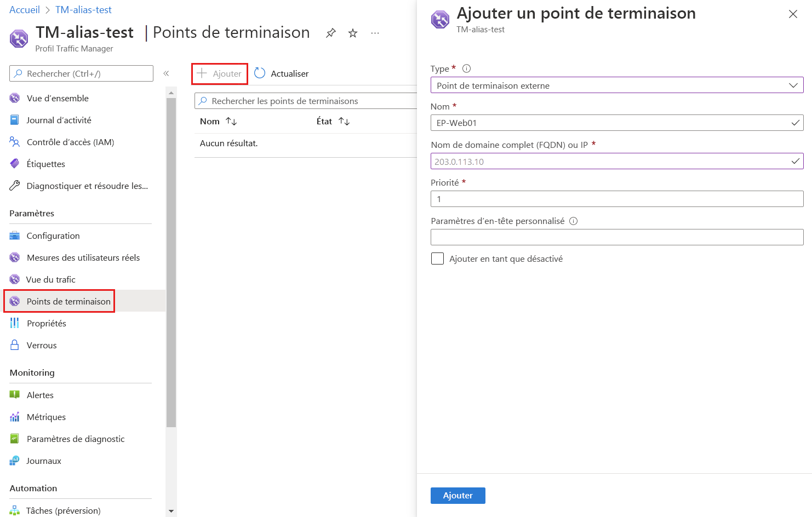Viewport: 812px width, 517px height.
Task: Open the more options ellipsis menu
Action: (x=375, y=33)
